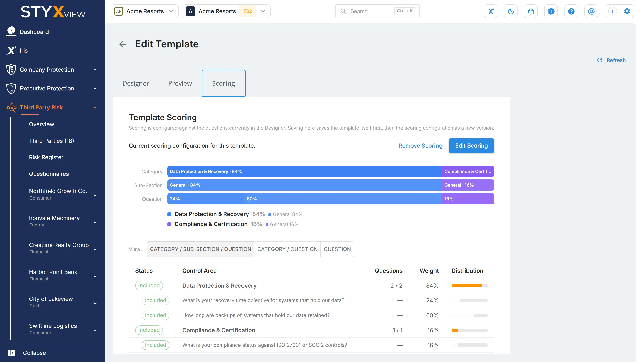The image size is (644, 362).
Task: Open the support headset icon
Action: 531,11
